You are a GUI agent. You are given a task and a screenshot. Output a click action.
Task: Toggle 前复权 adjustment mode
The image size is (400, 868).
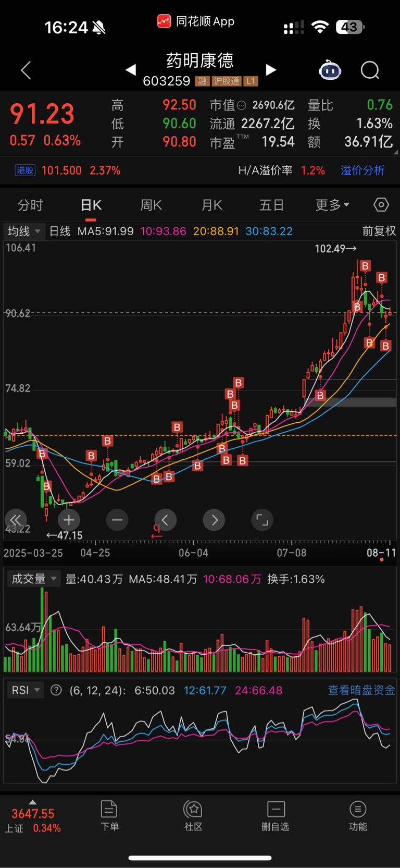[379, 231]
